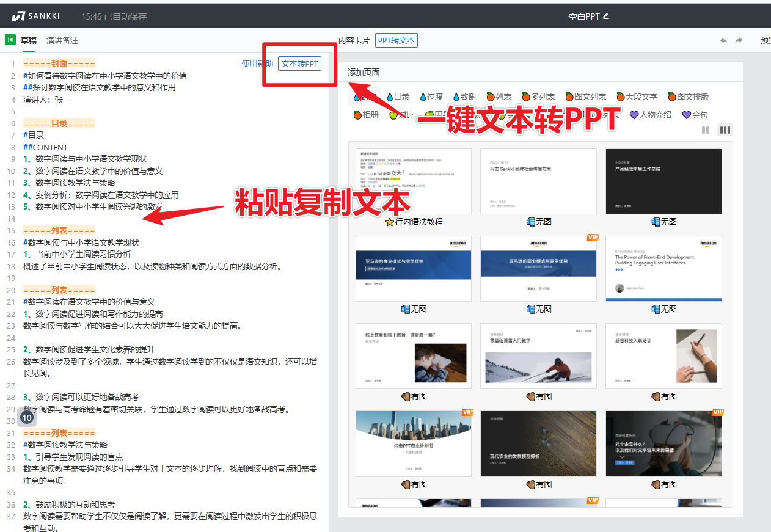
Task: Click the SANKKI logo
Action: pos(36,16)
